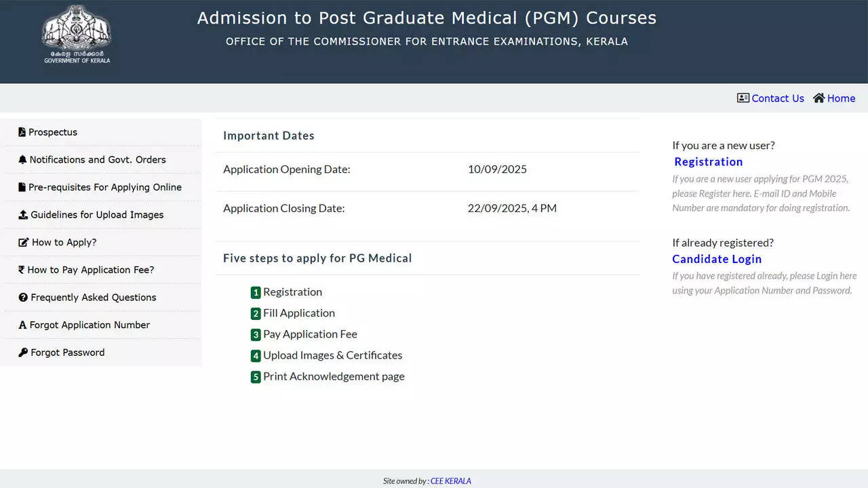This screenshot has width=868, height=488.
Task: Open the Contact Us link
Action: click(x=778, y=98)
